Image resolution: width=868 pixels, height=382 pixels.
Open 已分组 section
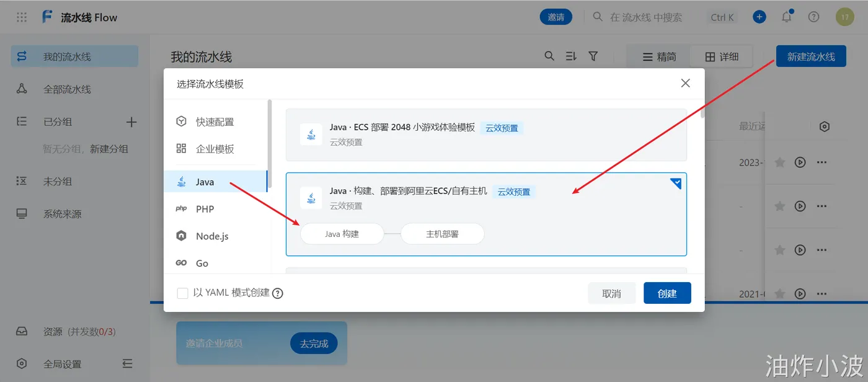click(x=58, y=122)
